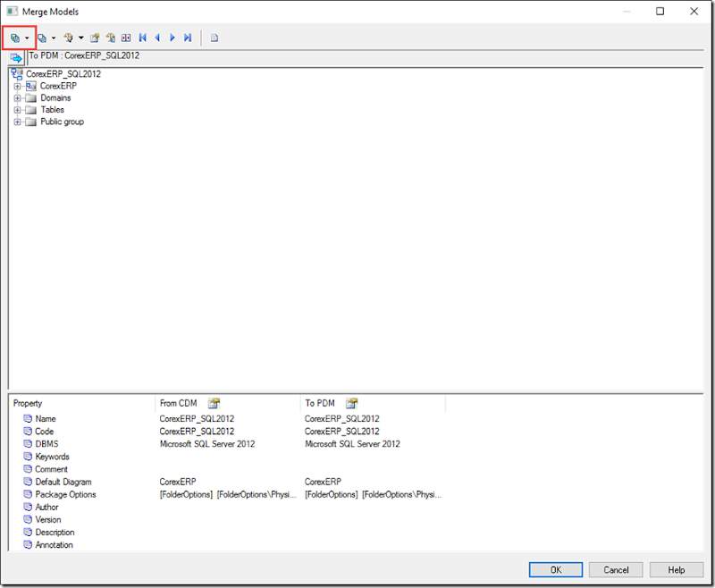The width and height of the screenshot is (715, 588).
Task: Click the To PDM Package Options value
Action: pos(373,494)
